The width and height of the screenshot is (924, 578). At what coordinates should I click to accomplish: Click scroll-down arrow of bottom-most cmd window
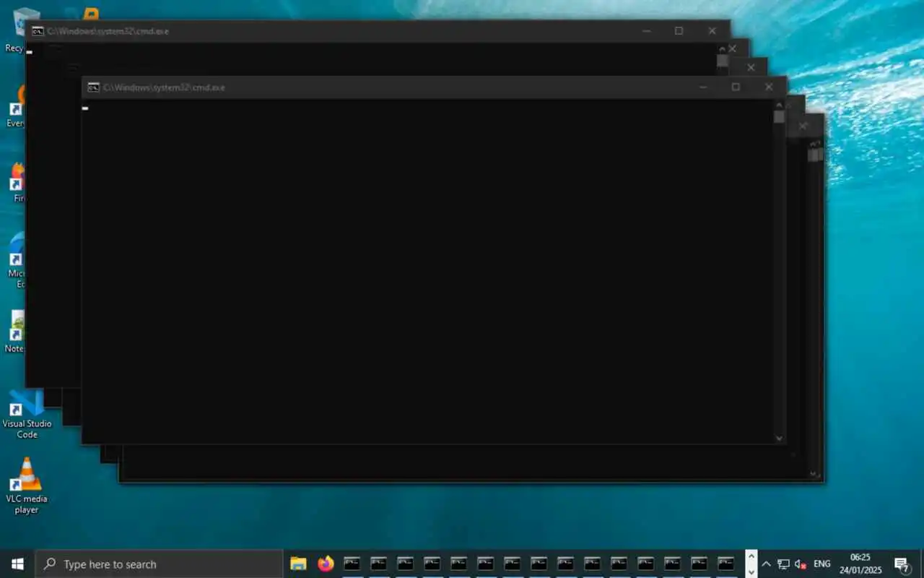(x=814, y=475)
